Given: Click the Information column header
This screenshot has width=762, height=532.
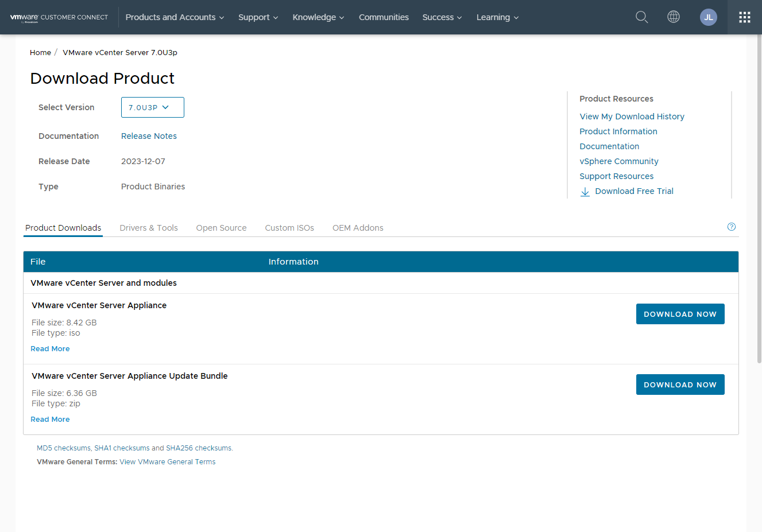Looking at the screenshot, I should 293,262.
